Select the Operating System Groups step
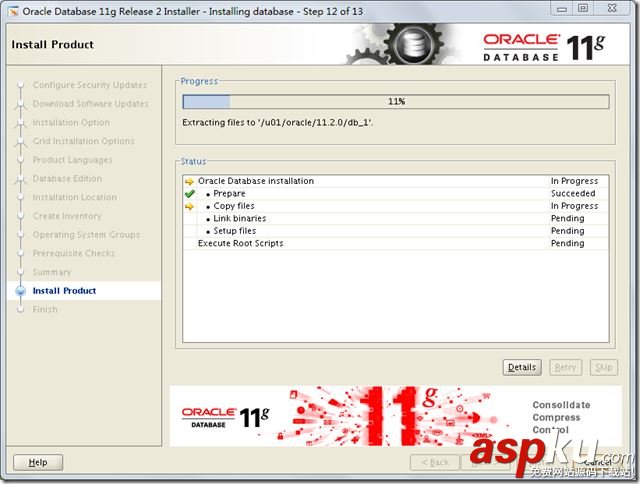Screen dimensions: 640x484 86,235
